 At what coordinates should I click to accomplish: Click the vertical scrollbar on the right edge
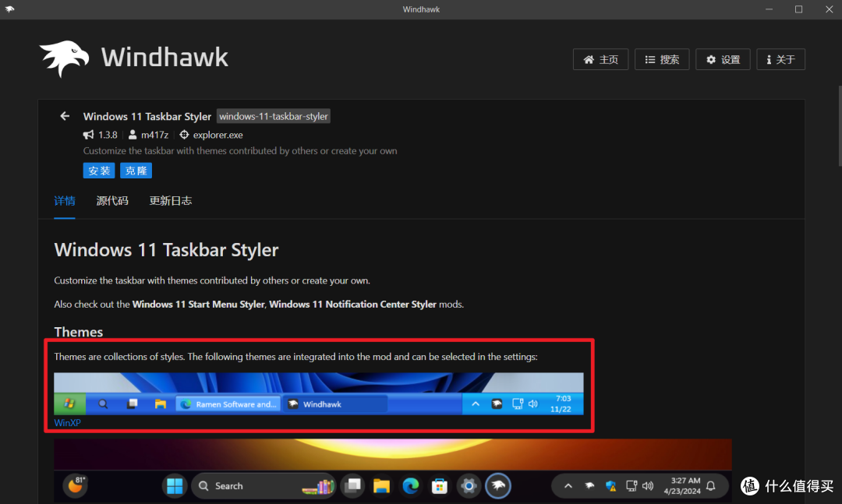point(838,117)
